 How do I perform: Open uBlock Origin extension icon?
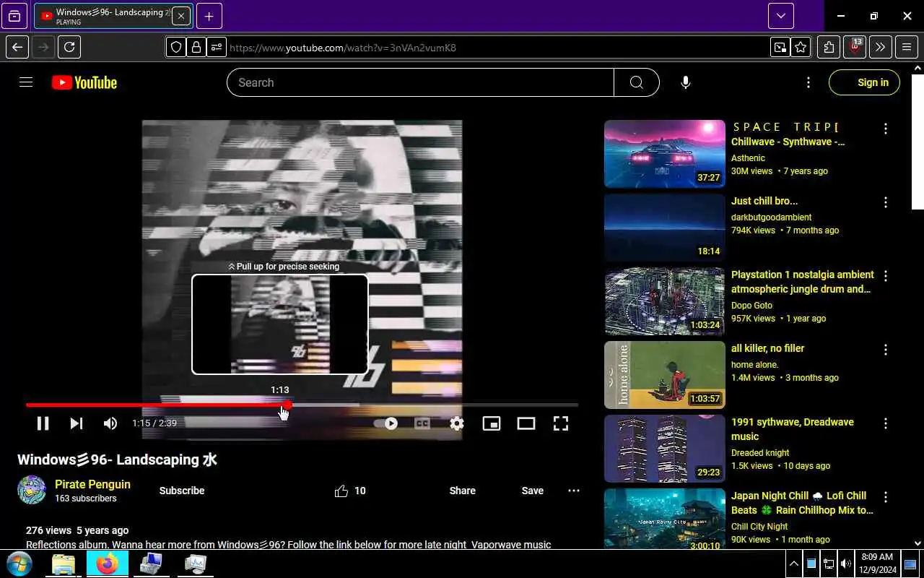click(855, 48)
